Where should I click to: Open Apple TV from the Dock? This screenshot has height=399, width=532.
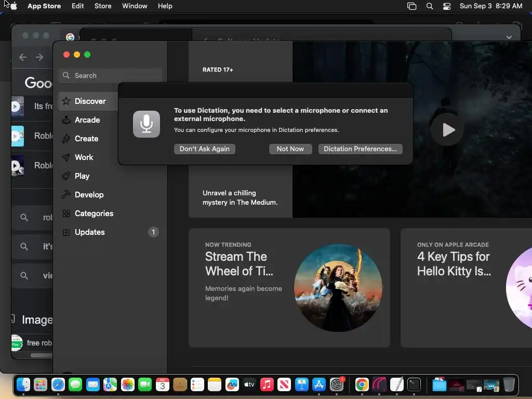coord(249,385)
